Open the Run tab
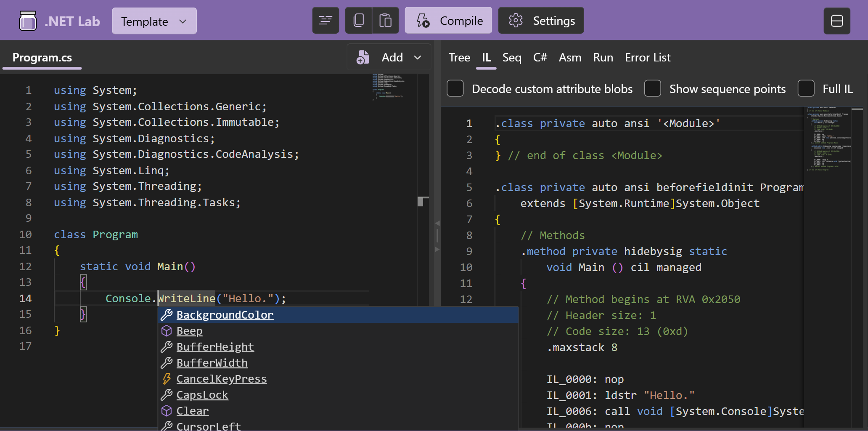868x431 pixels. coord(603,58)
